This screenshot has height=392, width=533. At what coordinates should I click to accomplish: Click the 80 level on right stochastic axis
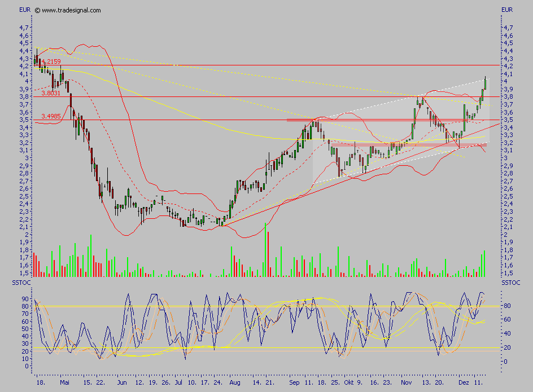(x=508, y=306)
